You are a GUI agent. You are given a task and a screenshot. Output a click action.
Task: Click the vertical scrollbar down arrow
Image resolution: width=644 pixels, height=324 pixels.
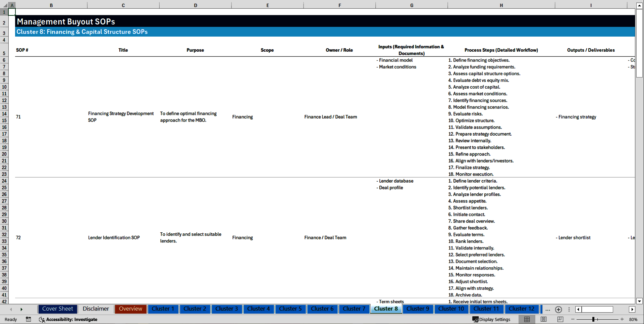point(640,302)
